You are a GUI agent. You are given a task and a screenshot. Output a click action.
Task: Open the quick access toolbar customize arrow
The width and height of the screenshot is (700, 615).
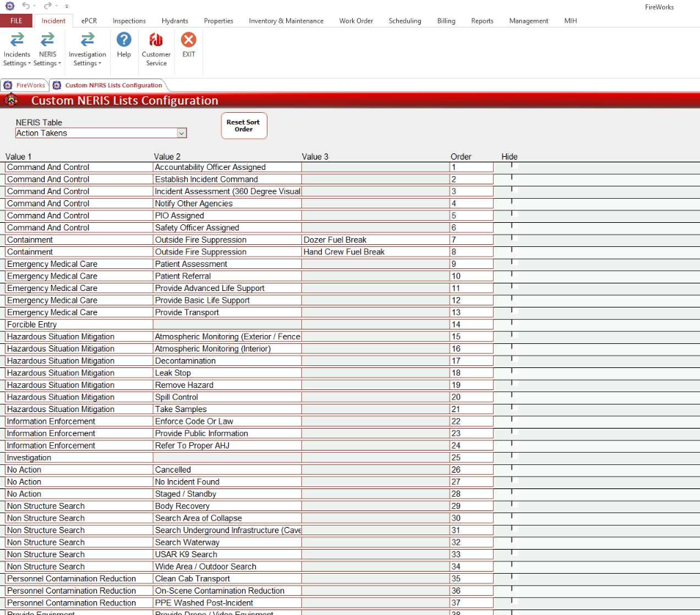(67, 6)
